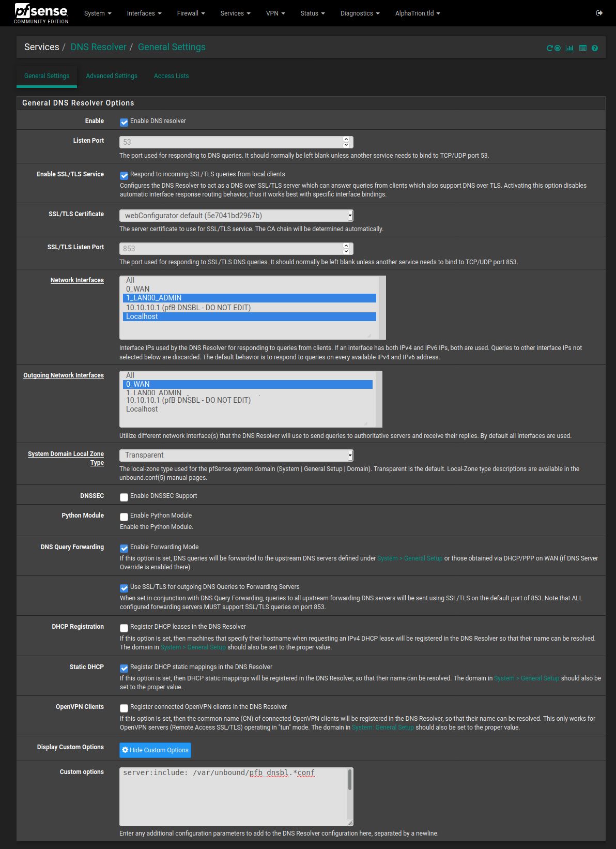Open the DNS Resolver status bar-chart icon
This screenshot has height=849, width=616.
[569, 48]
